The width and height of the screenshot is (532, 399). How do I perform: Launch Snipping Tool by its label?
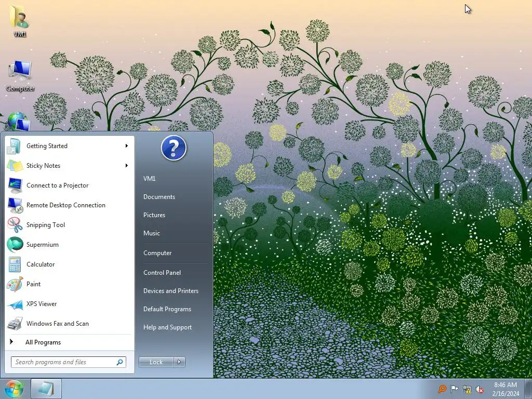(x=46, y=225)
